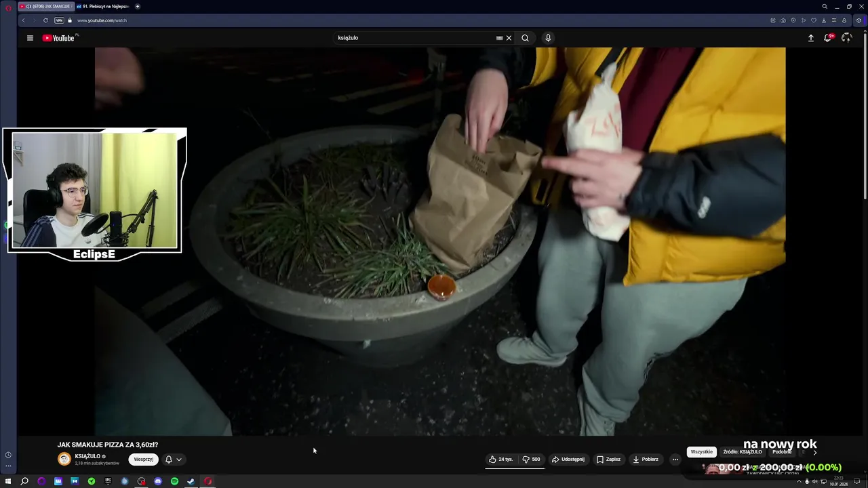Select the Wszystkie filter chip
Image resolution: width=868 pixels, height=488 pixels.
tap(702, 451)
